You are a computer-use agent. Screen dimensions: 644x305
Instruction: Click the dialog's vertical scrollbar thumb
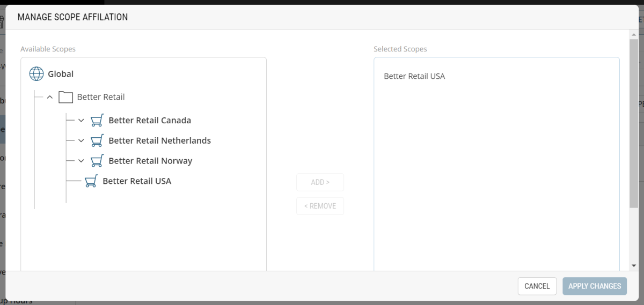point(634,123)
